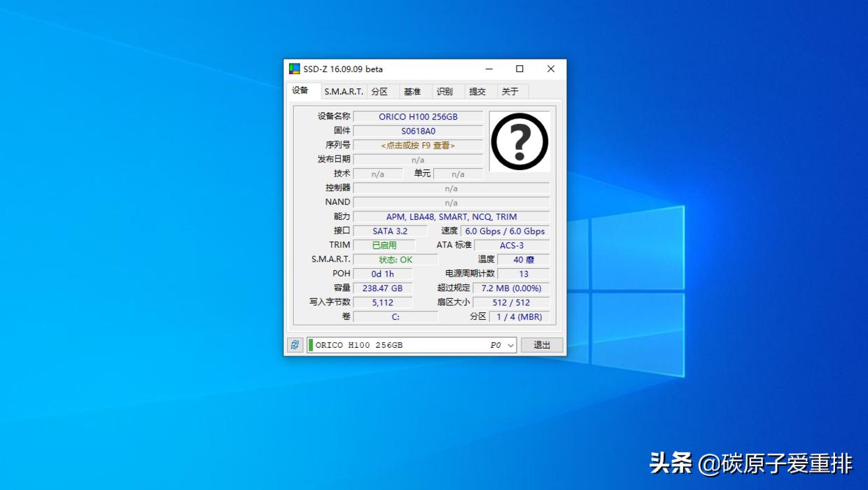Screen dimensions: 868x490
Task: Switch to the S.M.A.R.T. tab
Action: [x=343, y=91]
